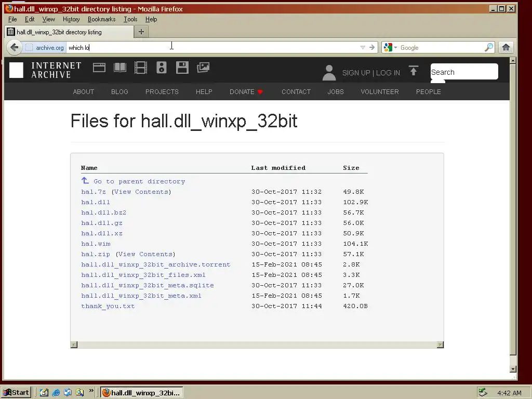Open the VOLUNTEER page
This screenshot has height=399, width=532.
pos(380,91)
